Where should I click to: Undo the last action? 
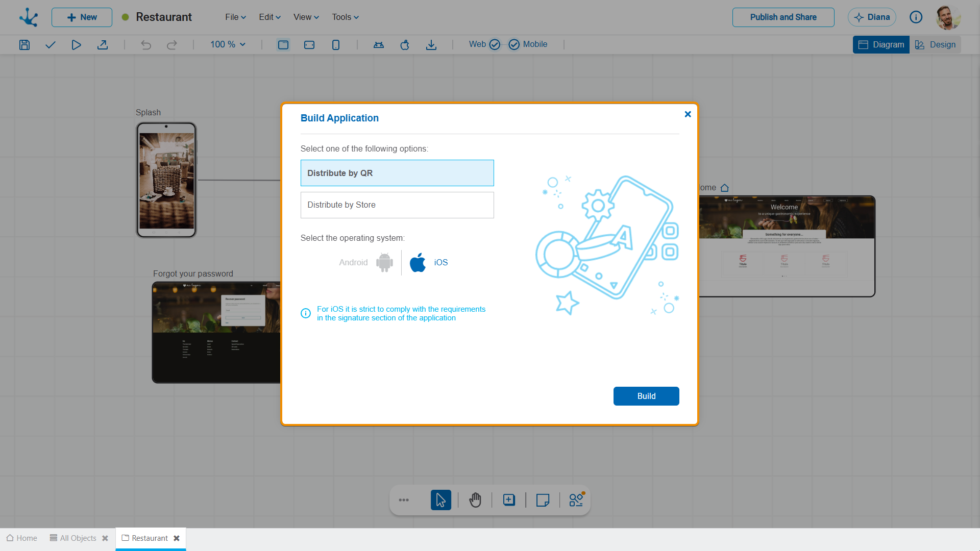[146, 45]
